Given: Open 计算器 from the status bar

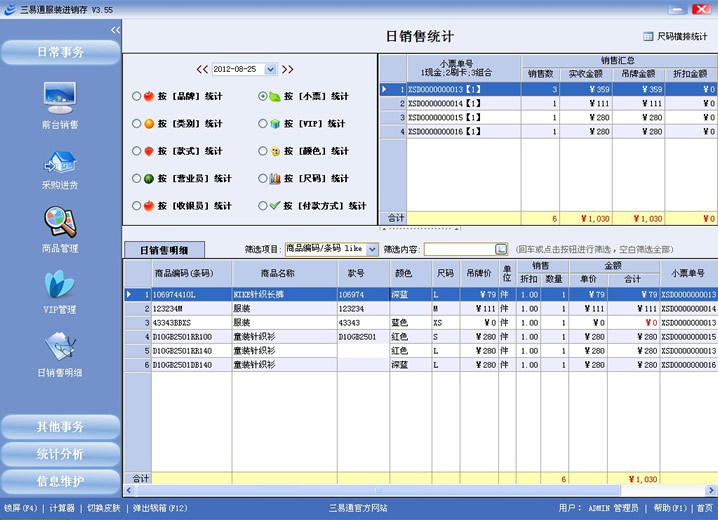Looking at the screenshot, I should [x=62, y=508].
